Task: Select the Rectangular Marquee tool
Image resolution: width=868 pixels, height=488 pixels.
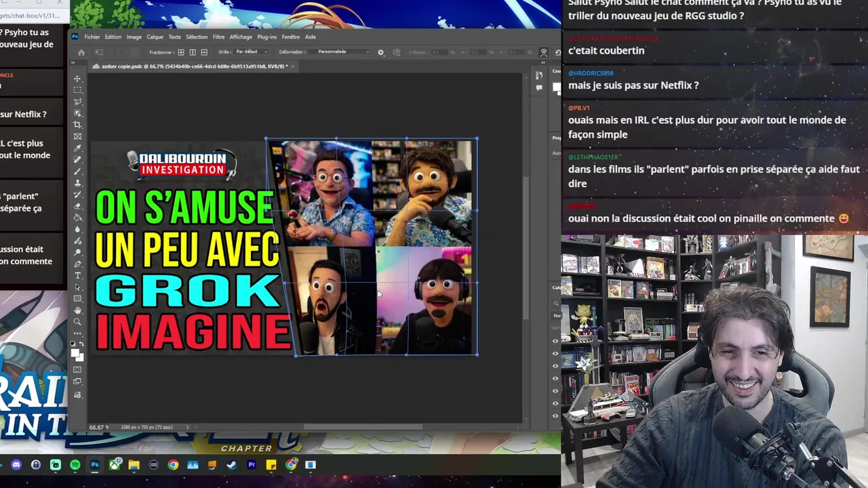Action: pyautogui.click(x=77, y=89)
